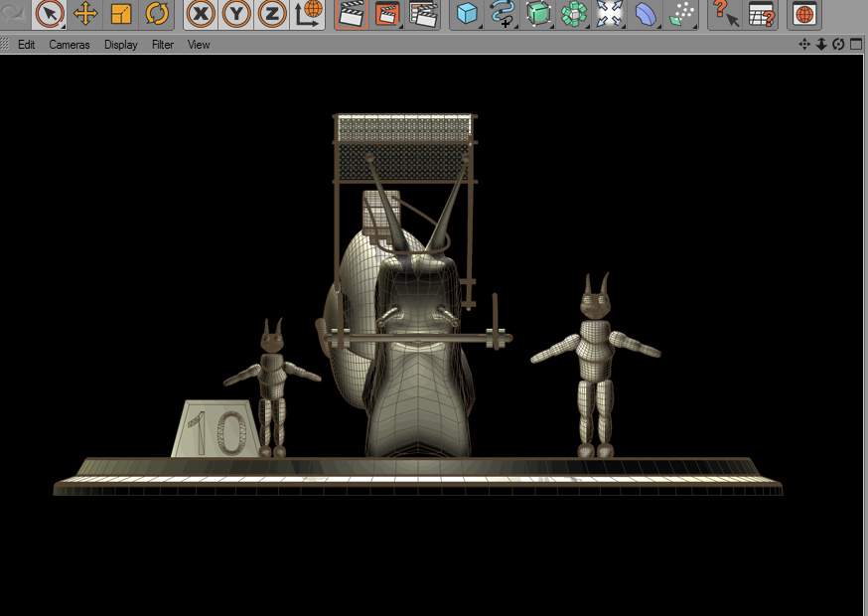Open the Cameras menu

[x=70, y=45]
